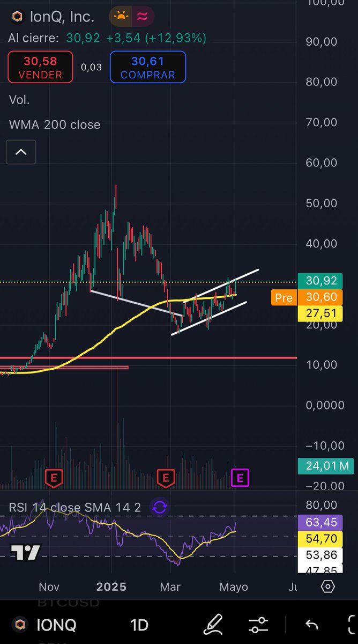Tap the yellow 27,51 WMA price label

tap(321, 313)
